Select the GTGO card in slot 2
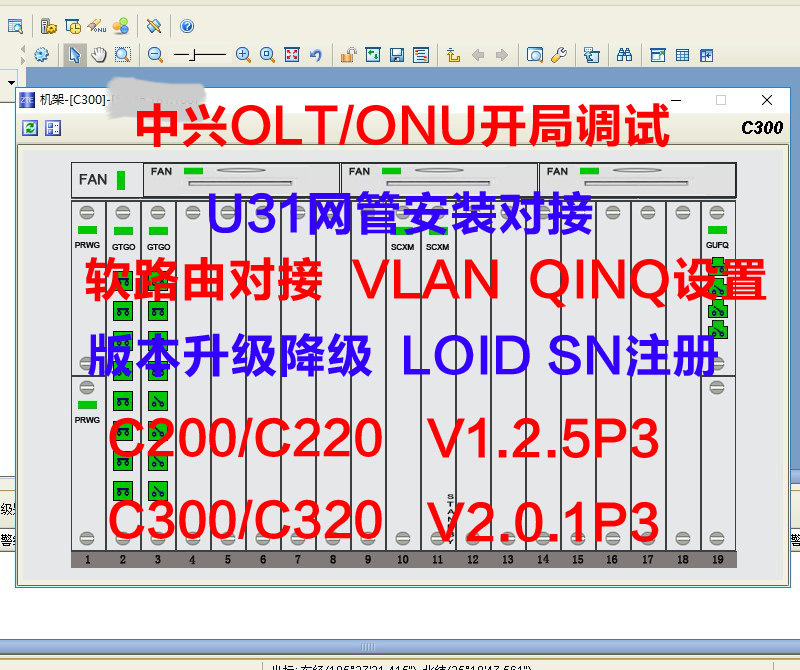The width and height of the screenshot is (800, 670). [123, 246]
